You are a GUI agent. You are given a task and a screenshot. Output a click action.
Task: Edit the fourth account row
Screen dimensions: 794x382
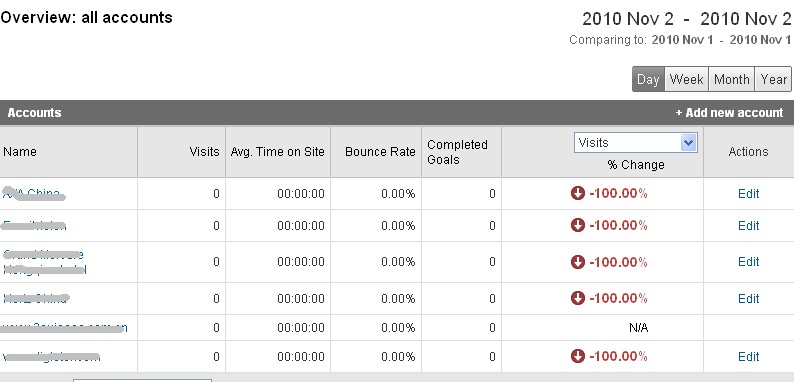(748, 298)
